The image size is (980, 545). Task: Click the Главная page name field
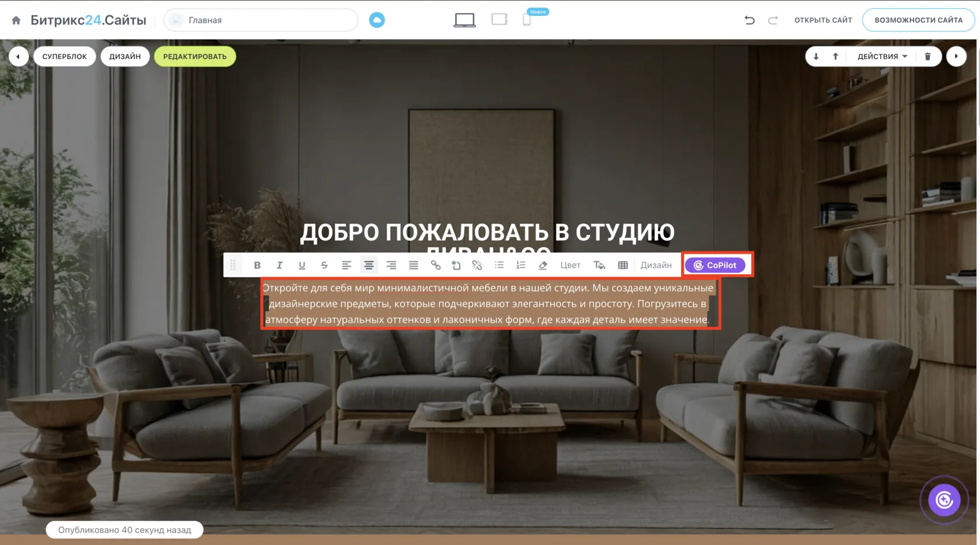tap(261, 20)
